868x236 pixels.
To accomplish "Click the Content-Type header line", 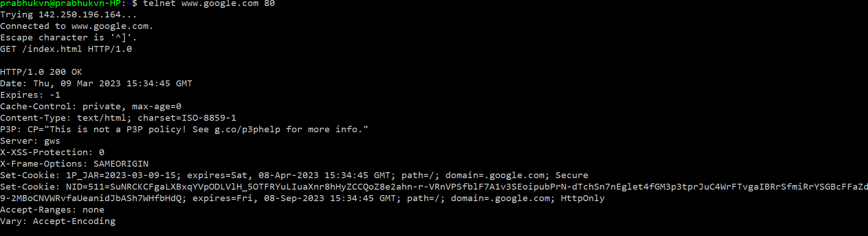I will 118,118.
